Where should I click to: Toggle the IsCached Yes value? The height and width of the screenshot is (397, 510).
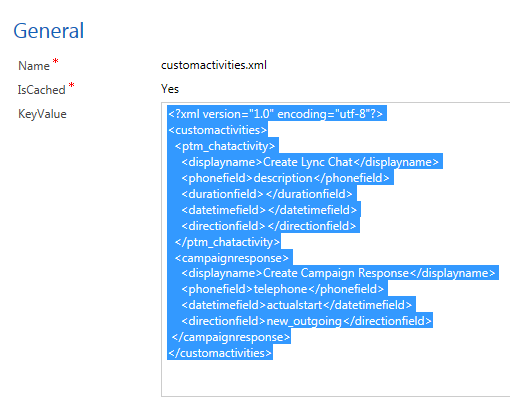pyautogui.click(x=170, y=89)
